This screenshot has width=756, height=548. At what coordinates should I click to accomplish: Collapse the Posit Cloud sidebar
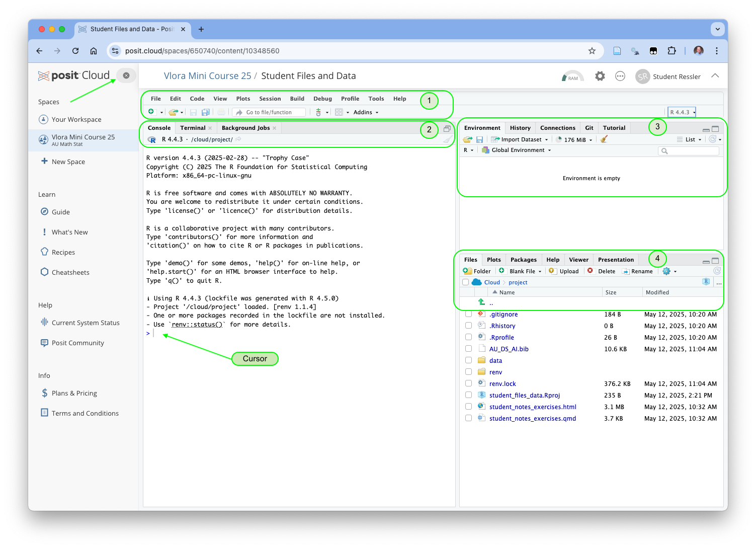coord(126,75)
